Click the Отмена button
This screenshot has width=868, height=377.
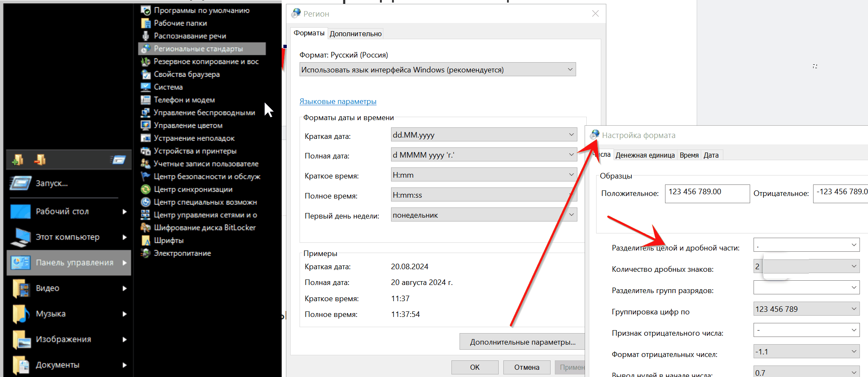pyautogui.click(x=526, y=367)
